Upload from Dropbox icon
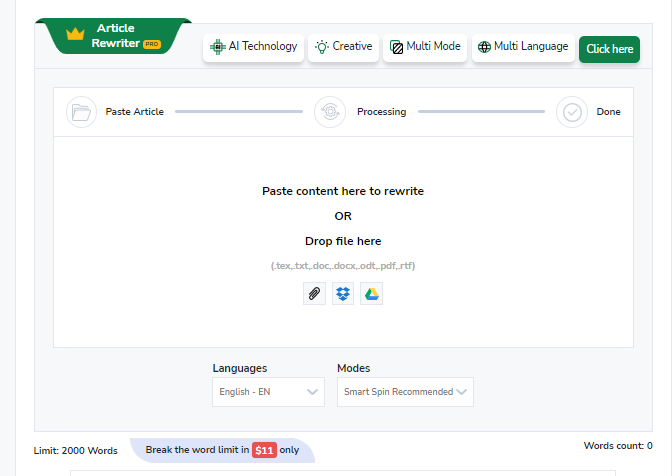The width and height of the screenshot is (672, 476). click(343, 293)
